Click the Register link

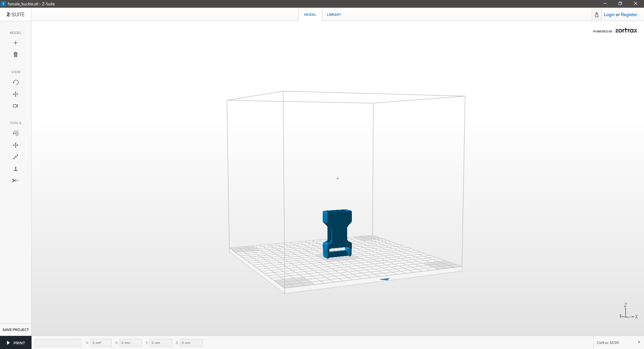click(629, 15)
